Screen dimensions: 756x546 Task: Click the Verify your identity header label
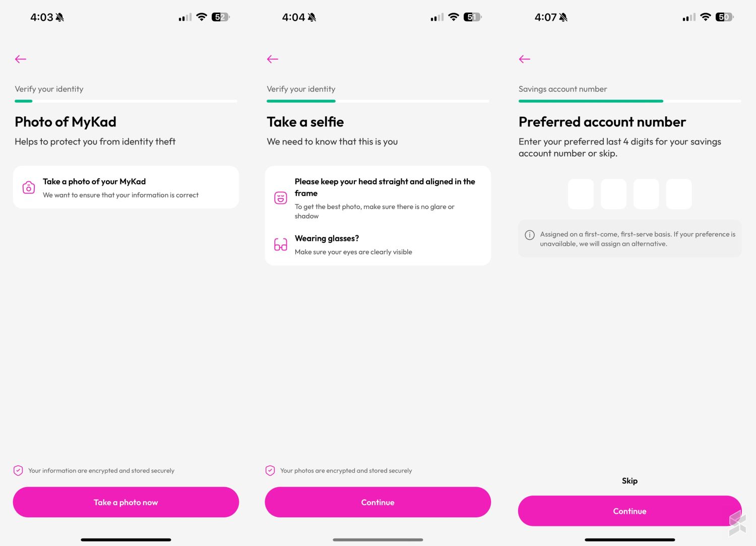tap(49, 89)
